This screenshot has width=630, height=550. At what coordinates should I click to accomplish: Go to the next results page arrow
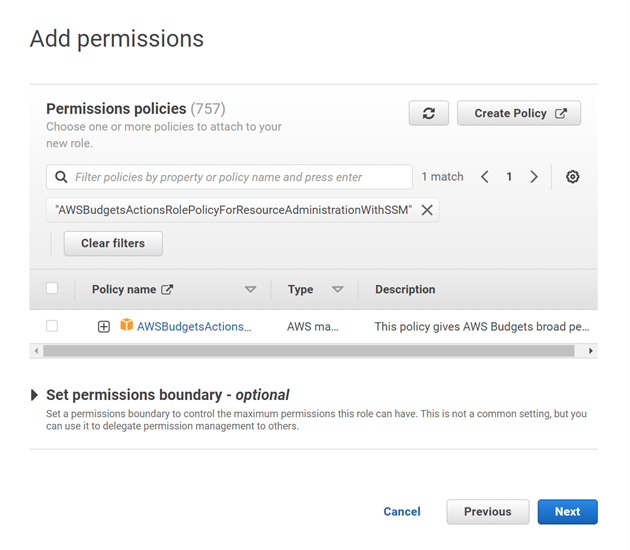[534, 177]
